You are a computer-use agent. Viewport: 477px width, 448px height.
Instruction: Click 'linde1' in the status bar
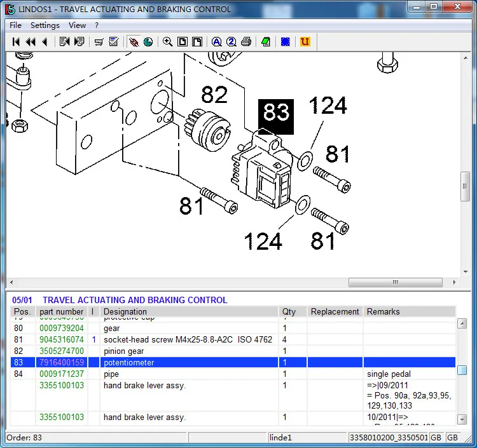tap(280, 438)
